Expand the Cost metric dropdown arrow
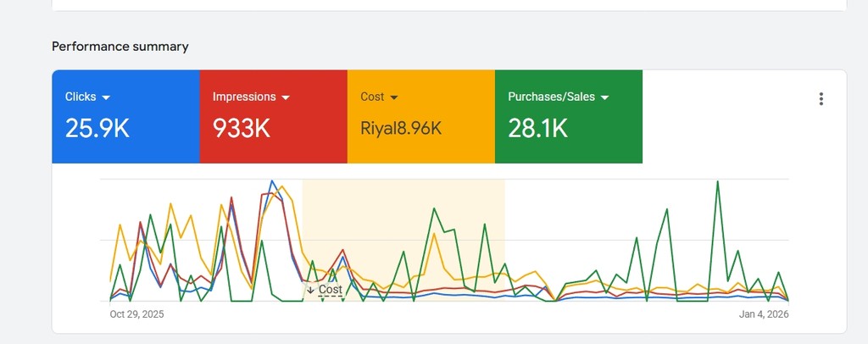The width and height of the screenshot is (868, 344). coord(395,97)
